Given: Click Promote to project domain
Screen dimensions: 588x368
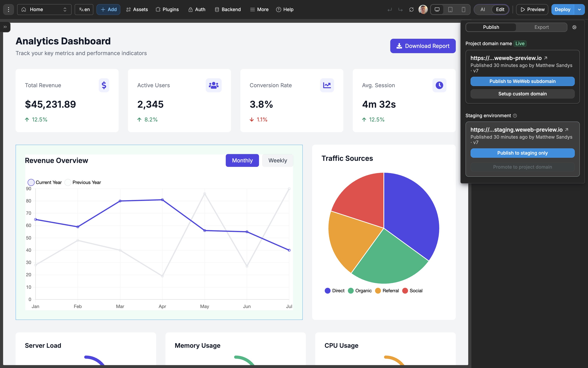Looking at the screenshot, I should tap(522, 167).
